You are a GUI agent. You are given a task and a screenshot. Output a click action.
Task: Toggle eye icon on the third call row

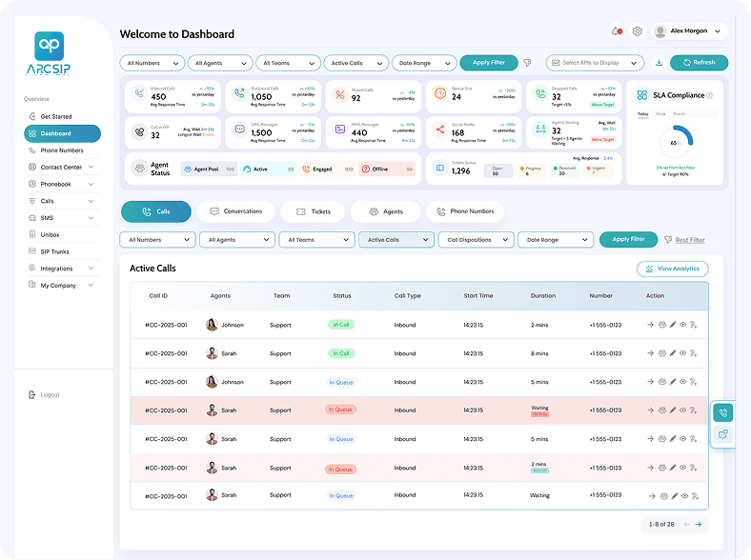tap(683, 382)
